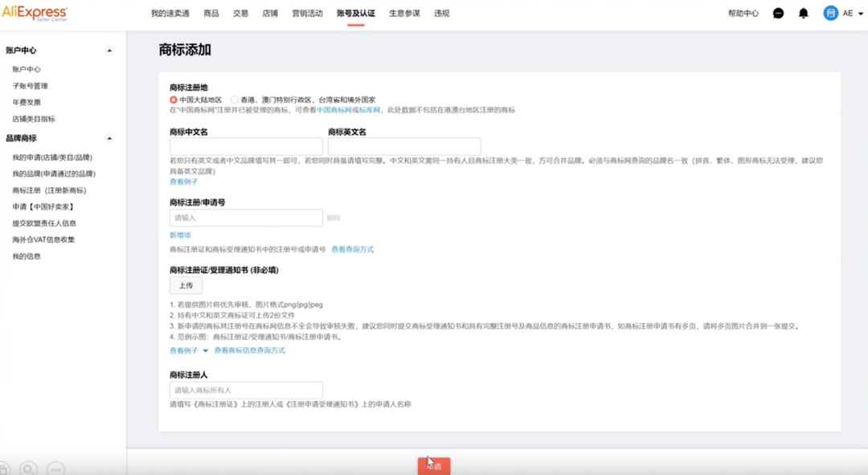Select the magnifier zoom icon
Screen dimensions: 868x475
(x=27, y=469)
